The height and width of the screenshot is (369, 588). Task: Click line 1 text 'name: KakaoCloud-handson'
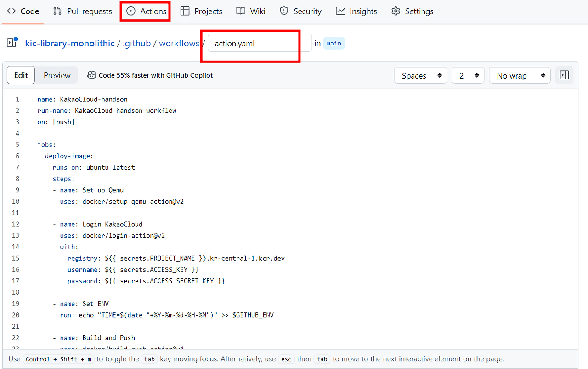pos(83,99)
